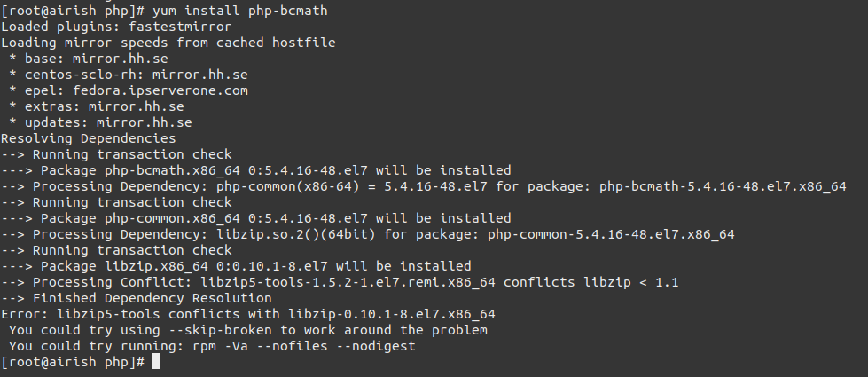
Task: Click the terminal cursor block at prompt
Action: (x=156, y=362)
